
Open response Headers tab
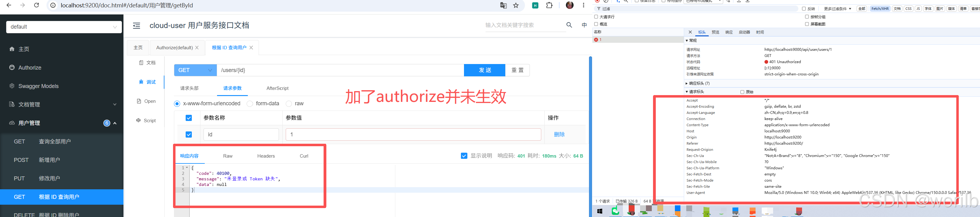click(x=266, y=156)
